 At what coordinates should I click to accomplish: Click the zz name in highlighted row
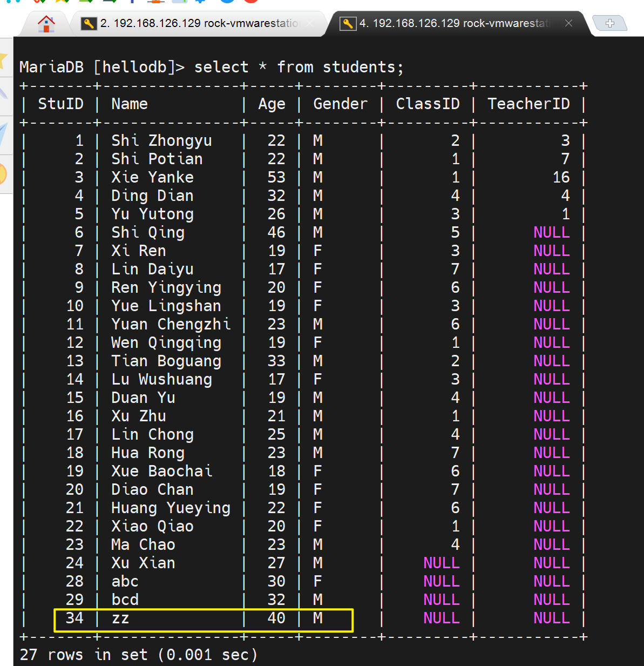120,618
